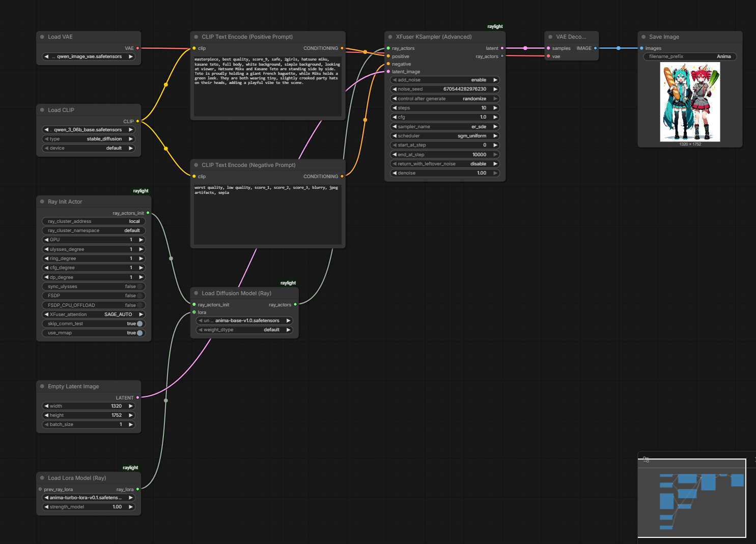Open the scheduler dropdown showing sgm_uniform
This screenshot has width=756, height=544.
(445, 136)
